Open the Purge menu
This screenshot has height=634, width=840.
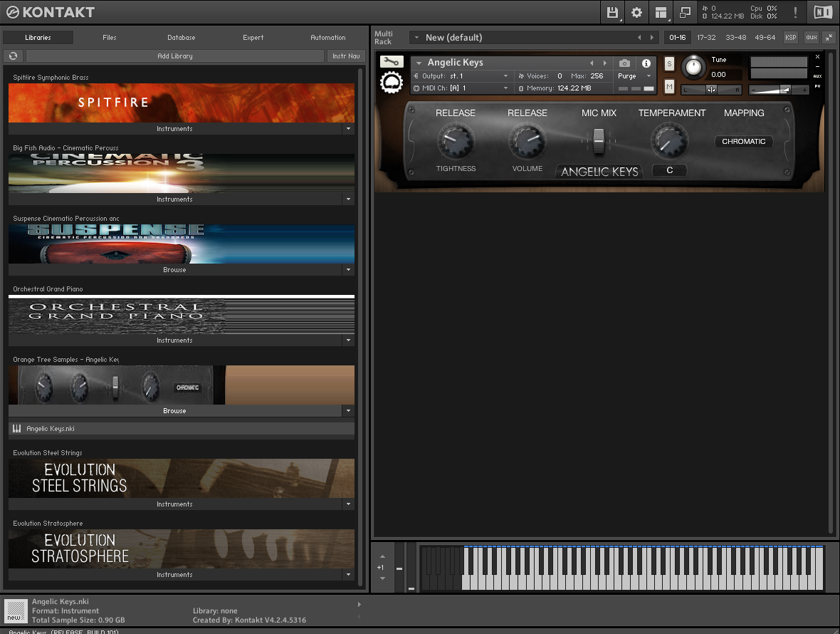click(x=635, y=76)
